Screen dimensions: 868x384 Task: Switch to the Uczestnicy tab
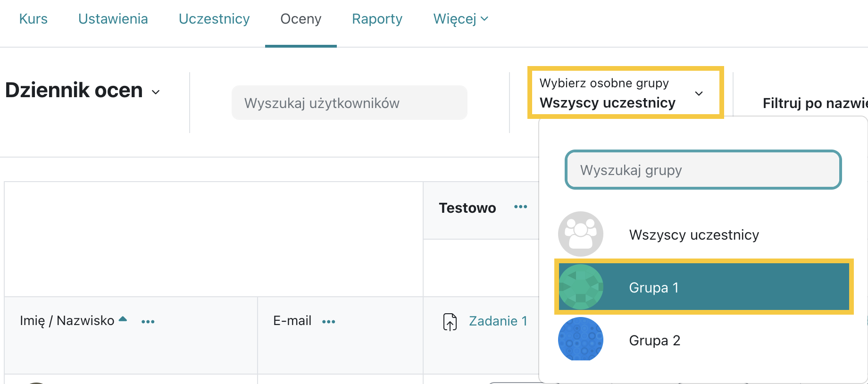(x=214, y=19)
